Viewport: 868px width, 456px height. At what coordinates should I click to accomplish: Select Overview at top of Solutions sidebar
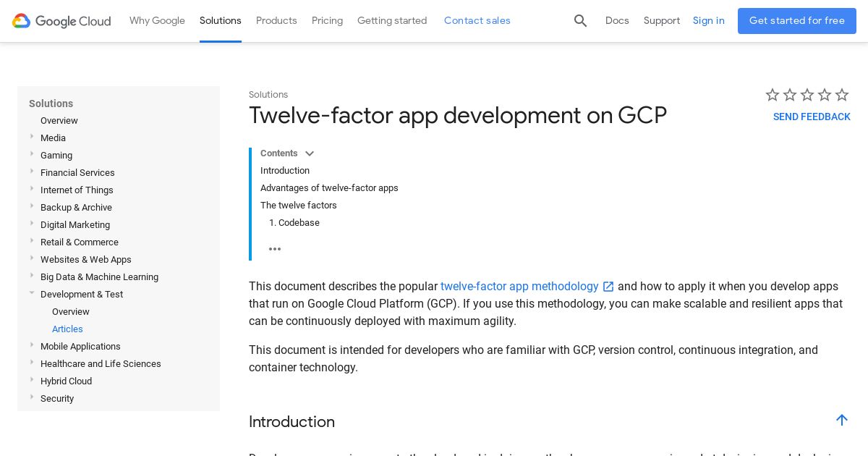coord(59,121)
